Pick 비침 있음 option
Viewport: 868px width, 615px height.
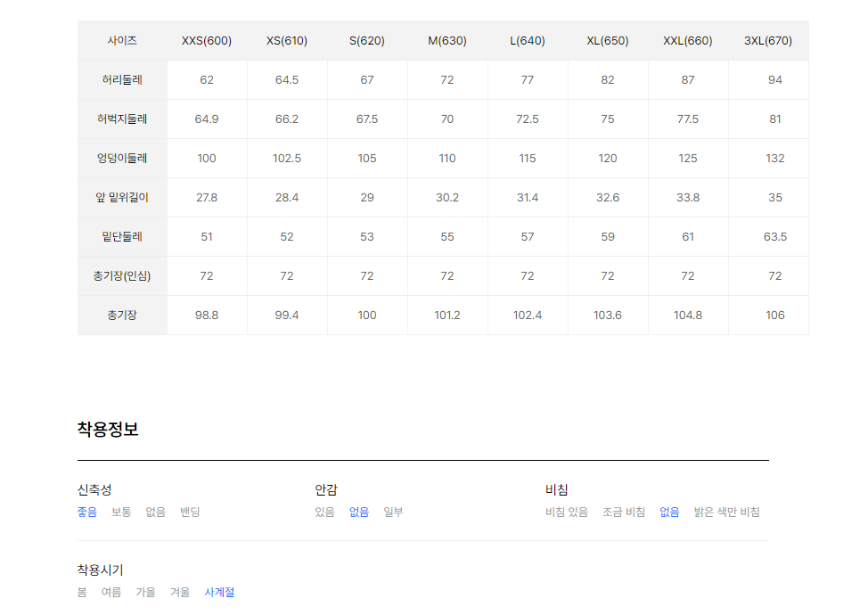click(566, 512)
